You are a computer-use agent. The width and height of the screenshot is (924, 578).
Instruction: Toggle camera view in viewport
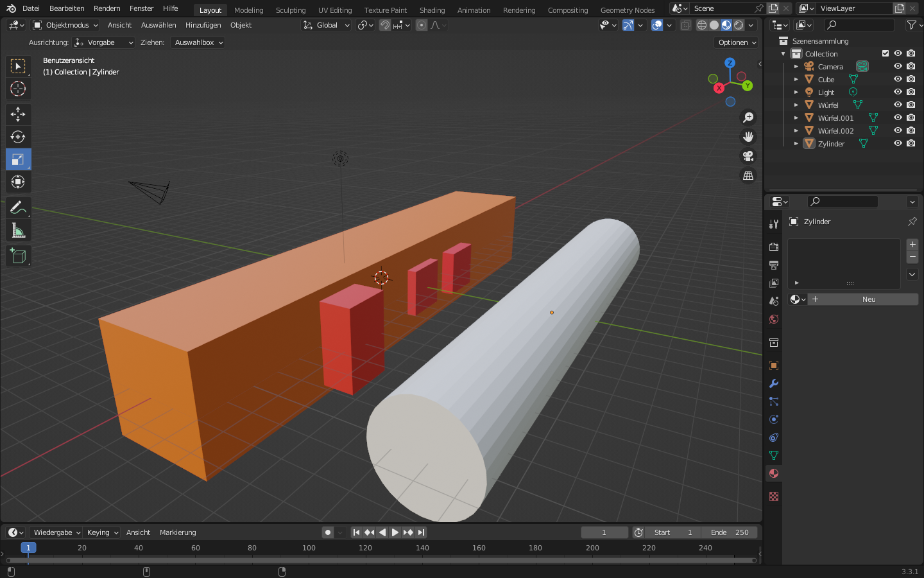[x=748, y=156]
